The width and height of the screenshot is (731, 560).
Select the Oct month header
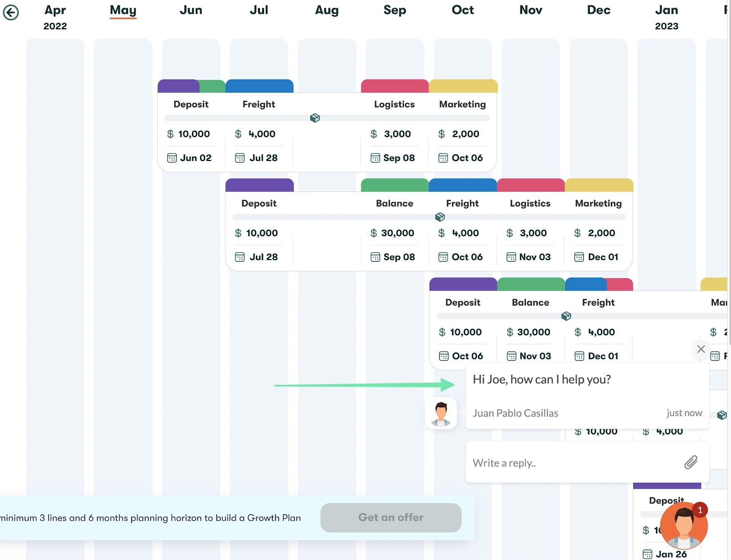tap(462, 10)
